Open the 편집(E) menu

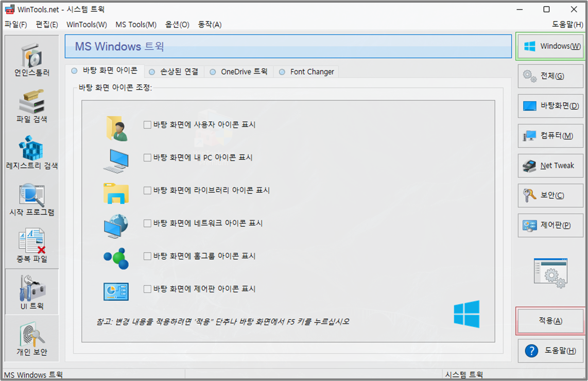click(x=47, y=24)
